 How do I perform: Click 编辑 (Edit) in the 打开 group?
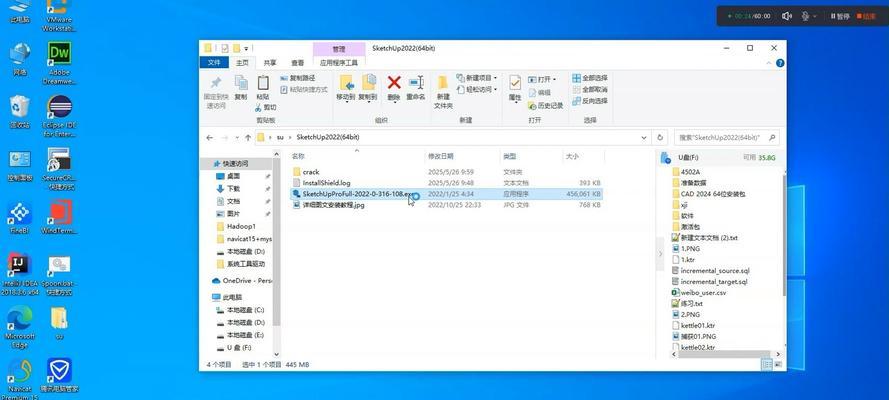[539, 92]
